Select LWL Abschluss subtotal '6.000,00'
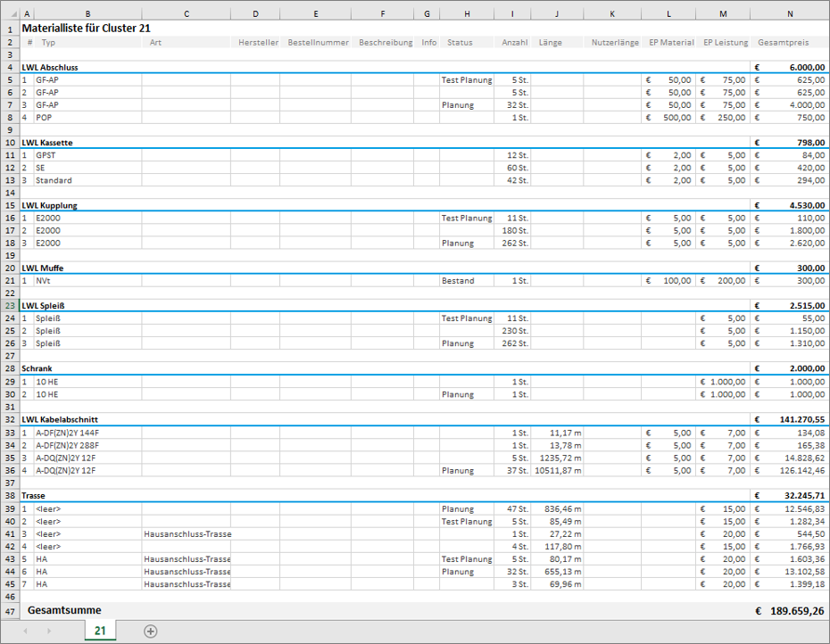830x644 pixels. (790, 67)
